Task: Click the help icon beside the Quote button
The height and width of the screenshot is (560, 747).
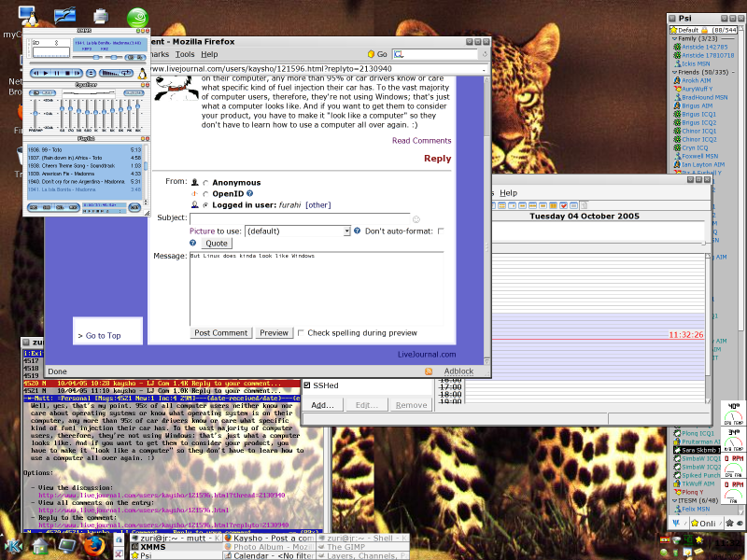Action: (x=192, y=242)
